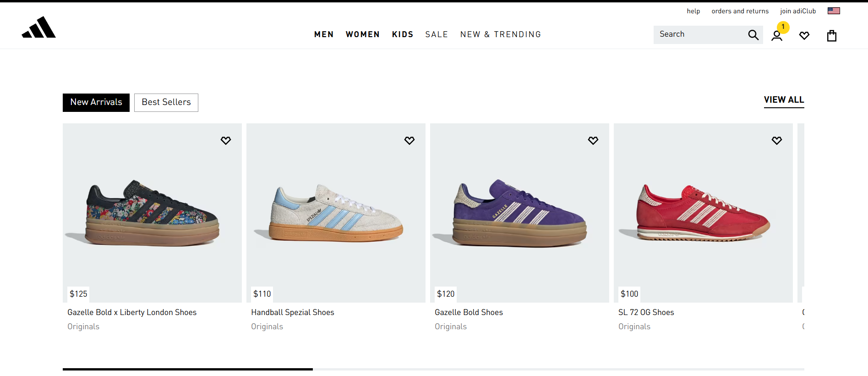Screen dimensions: 868x376
Task: Click the search magnifier icon
Action: 753,35
